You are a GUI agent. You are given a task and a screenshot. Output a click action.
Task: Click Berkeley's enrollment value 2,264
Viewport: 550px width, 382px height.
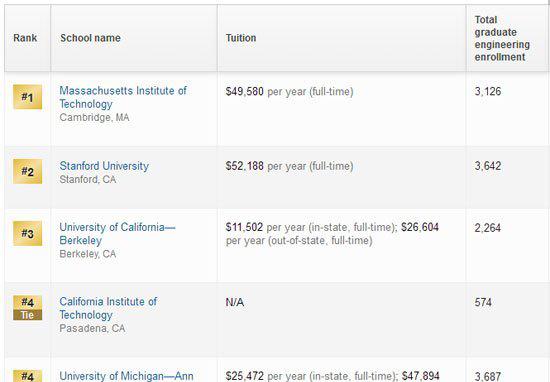click(488, 228)
